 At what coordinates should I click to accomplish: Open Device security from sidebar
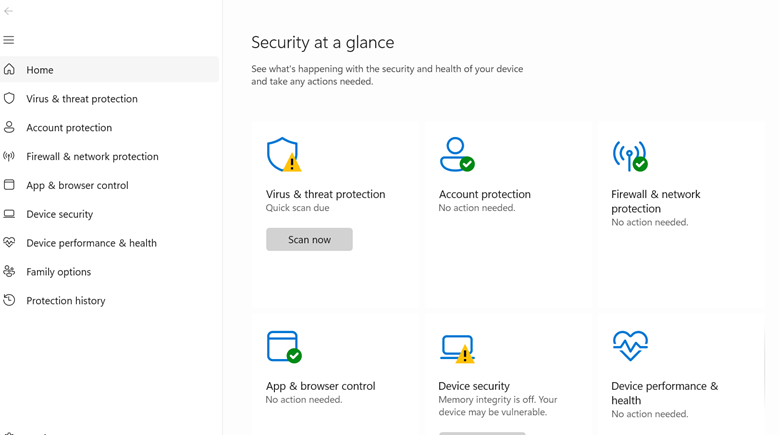[x=109, y=214]
